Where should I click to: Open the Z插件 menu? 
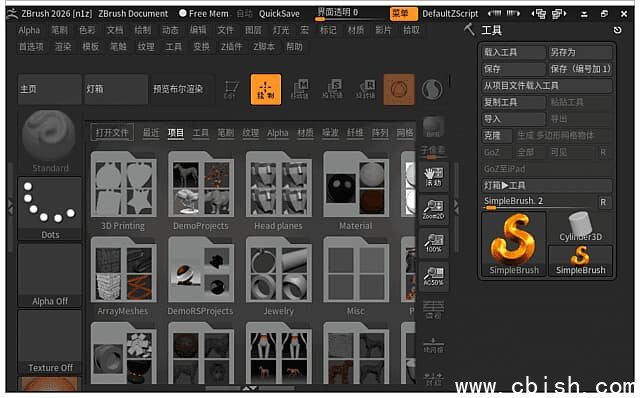[231, 47]
